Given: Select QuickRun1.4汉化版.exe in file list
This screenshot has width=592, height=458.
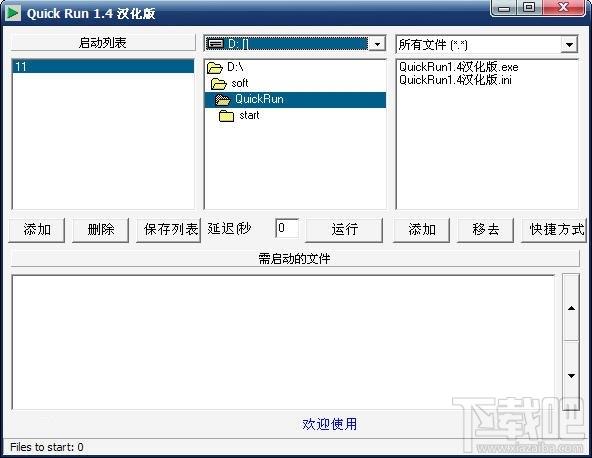Looking at the screenshot, I should pyautogui.click(x=458, y=67).
